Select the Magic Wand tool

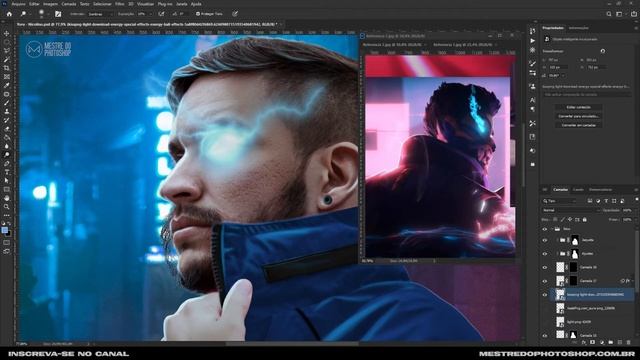tap(7, 60)
